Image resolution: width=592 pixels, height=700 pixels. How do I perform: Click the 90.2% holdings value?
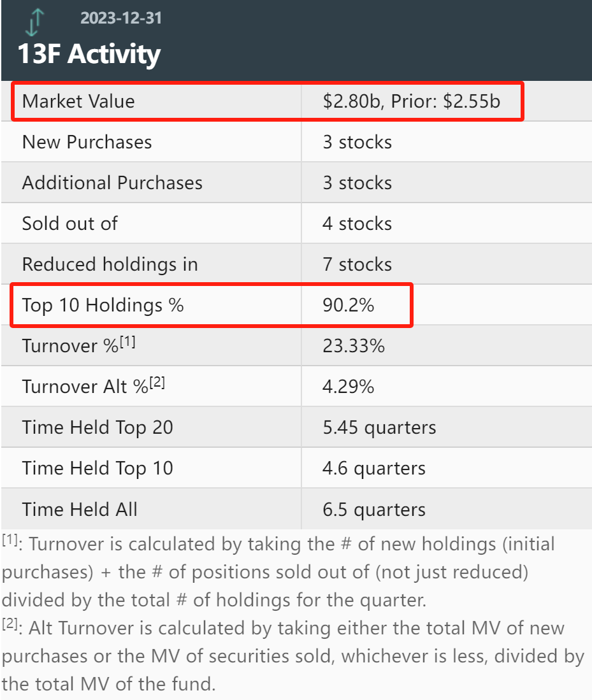click(349, 305)
